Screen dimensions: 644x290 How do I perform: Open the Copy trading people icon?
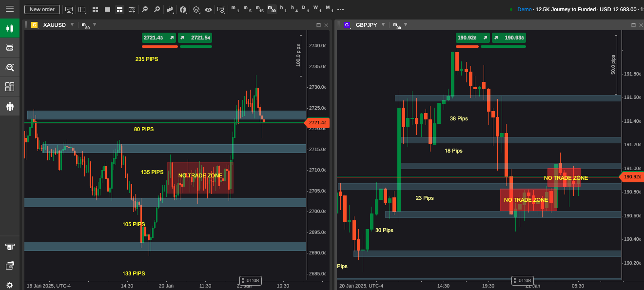tap(10, 106)
